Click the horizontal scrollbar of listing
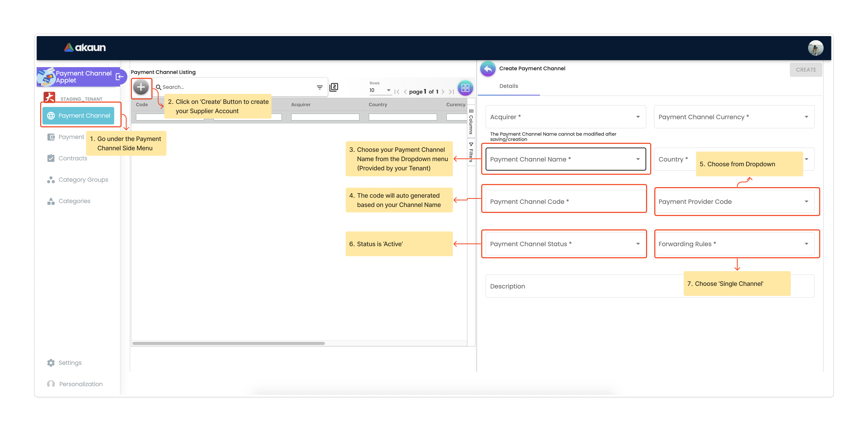Screen dimensions: 868x432 (228, 343)
